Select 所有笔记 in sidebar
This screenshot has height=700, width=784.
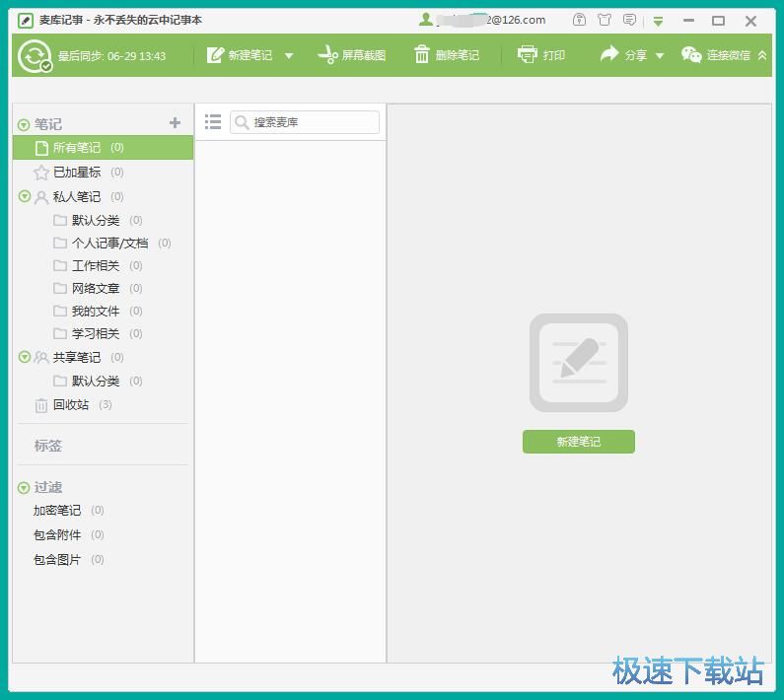103,148
